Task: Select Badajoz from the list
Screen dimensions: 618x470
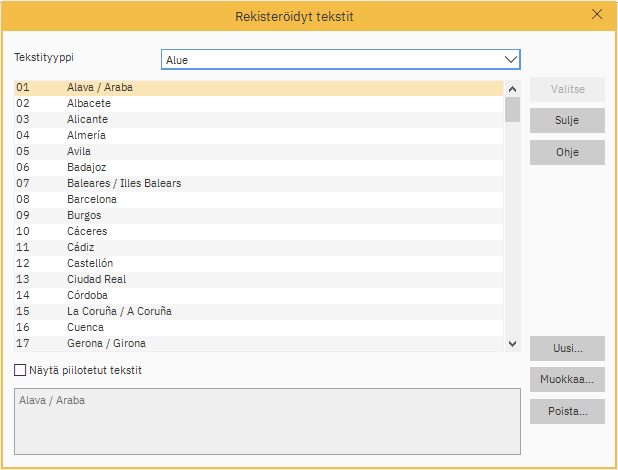Action: click(x=86, y=167)
